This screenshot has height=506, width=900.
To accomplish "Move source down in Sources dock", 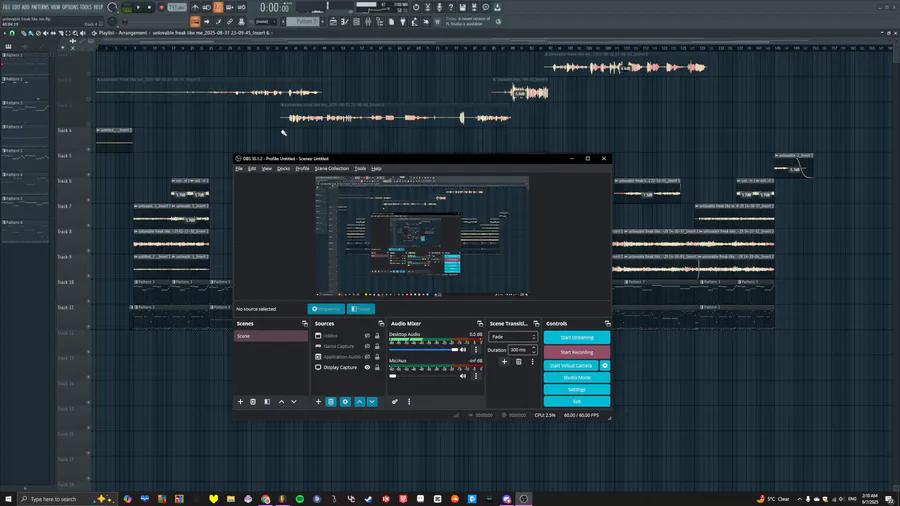I will click(x=372, y=402).
